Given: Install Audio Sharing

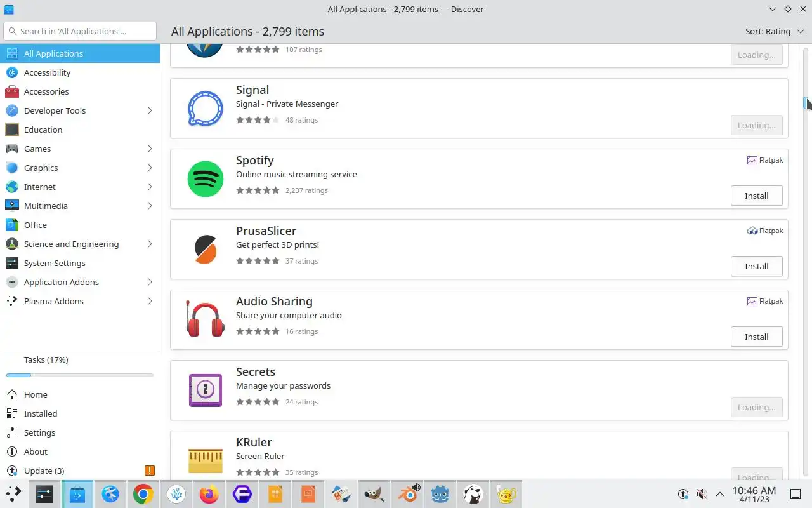Looking at the screenshot, I should [x=756, y=337].
